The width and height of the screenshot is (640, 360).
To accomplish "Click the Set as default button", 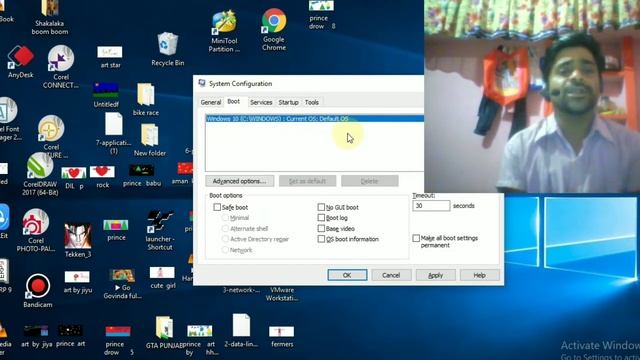I will [307, 181].
